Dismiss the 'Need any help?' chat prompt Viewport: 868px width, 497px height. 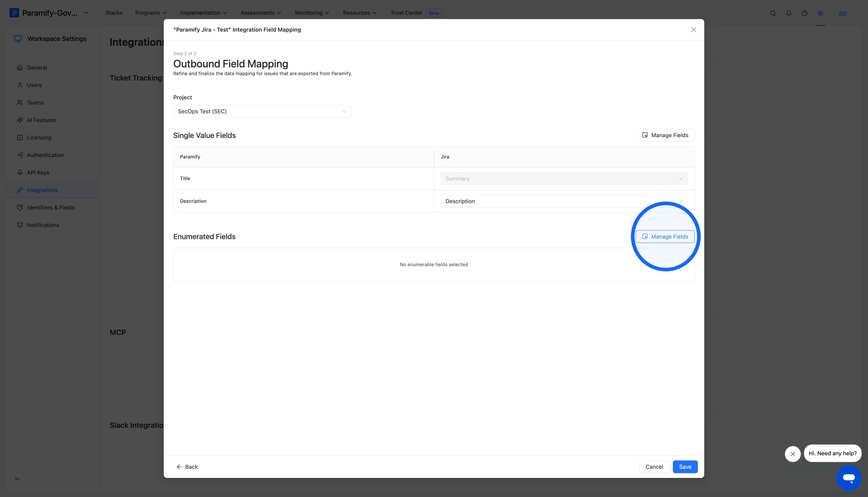(793, 454)
